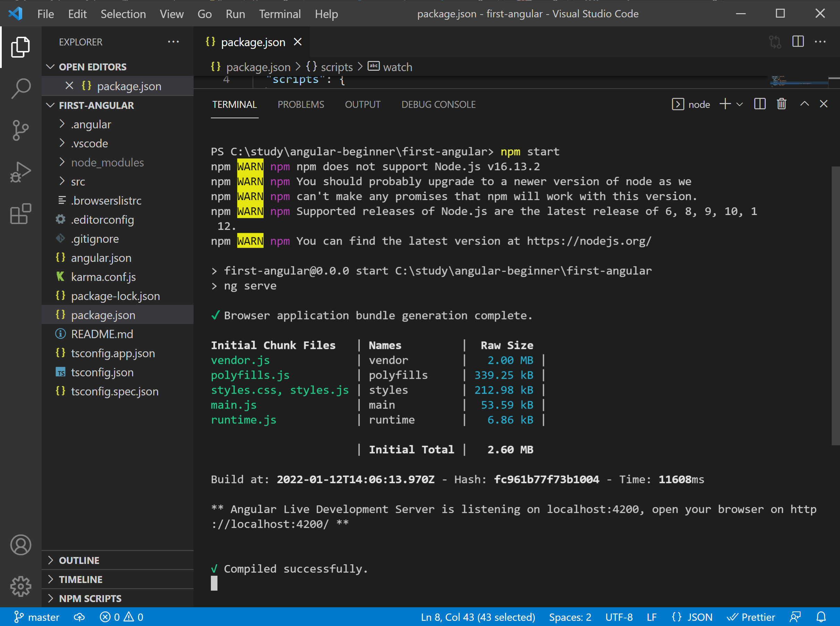Open the new terminal launch profile dropdown

pos(739,104)
